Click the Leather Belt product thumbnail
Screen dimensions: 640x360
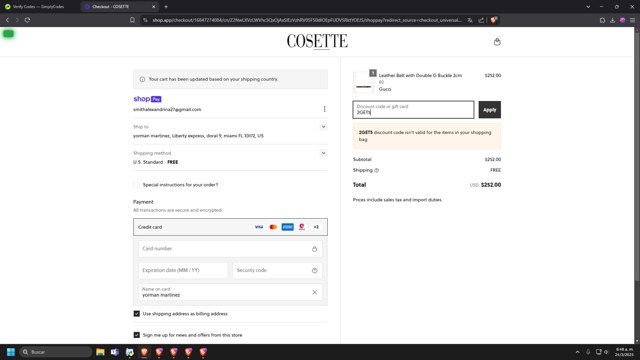[x=363, y=82]
